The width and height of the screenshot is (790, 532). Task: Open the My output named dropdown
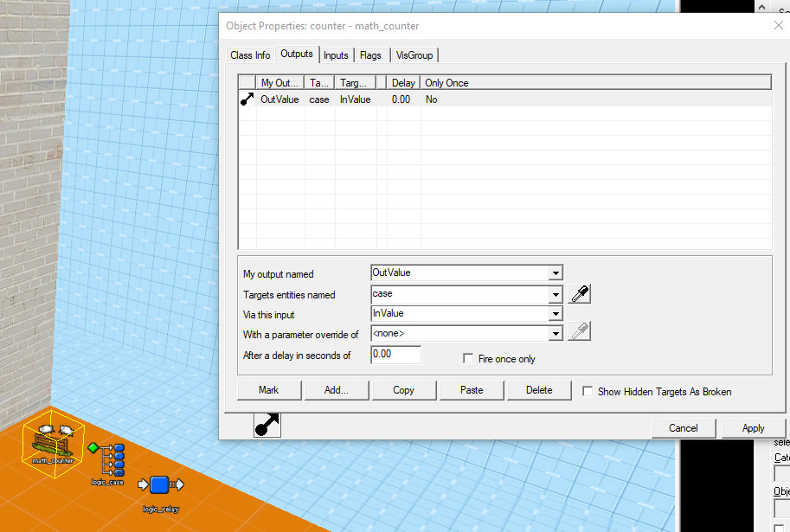tap(556, 272)
